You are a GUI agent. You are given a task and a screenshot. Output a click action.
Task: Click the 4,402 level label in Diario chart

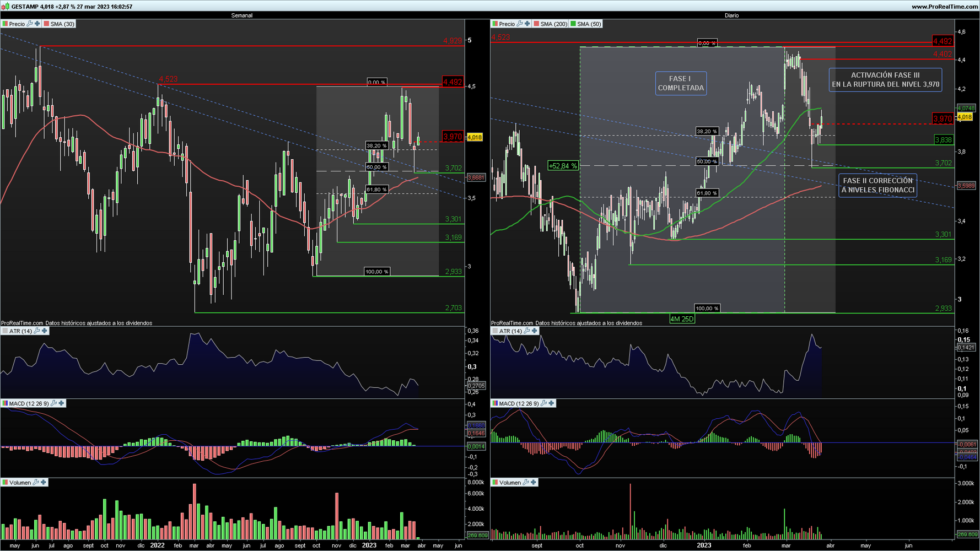pyautogui.click(x=943, y=54)
